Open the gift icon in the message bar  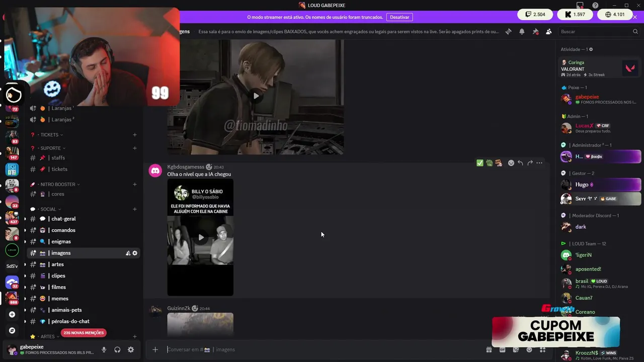489,349
